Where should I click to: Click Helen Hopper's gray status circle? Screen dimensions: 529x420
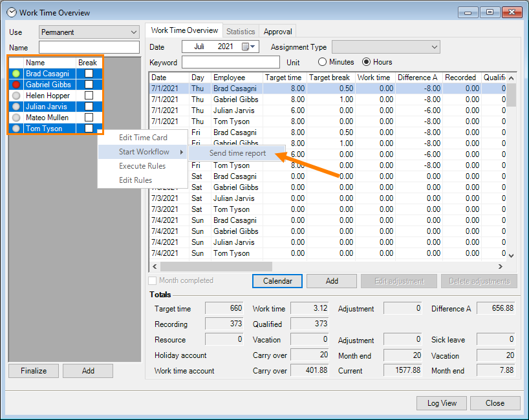[x=16, y=96]
